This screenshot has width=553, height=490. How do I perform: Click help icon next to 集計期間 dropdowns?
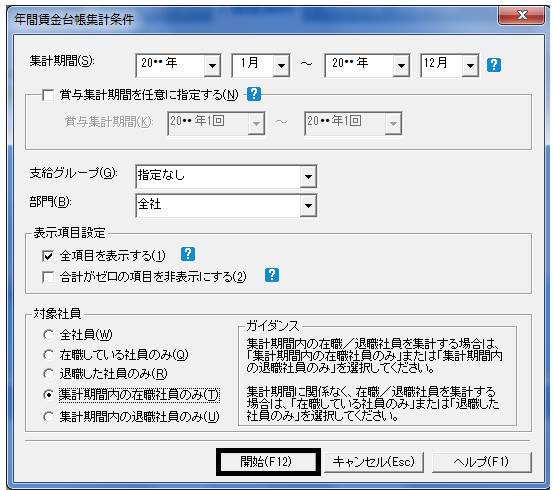[x=494, y=65]
